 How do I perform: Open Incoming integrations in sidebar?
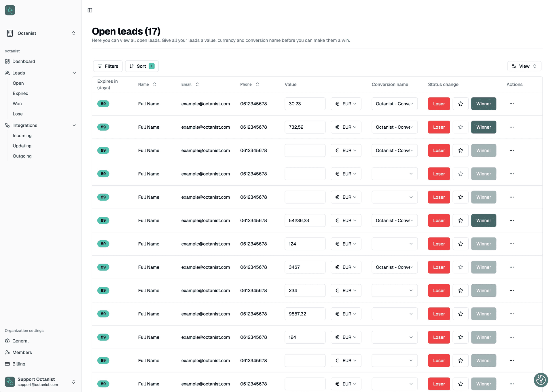22,136
